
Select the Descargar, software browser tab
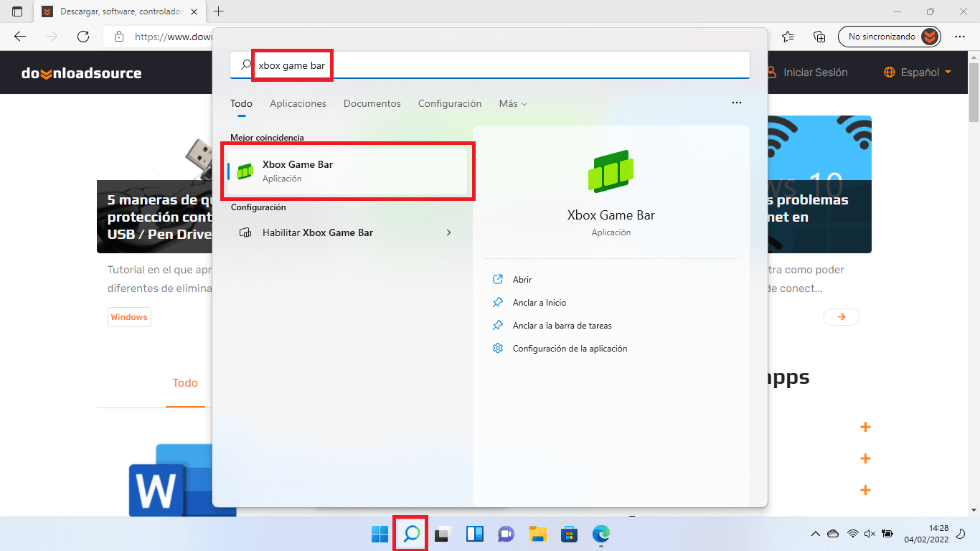(x=119, y=12)
